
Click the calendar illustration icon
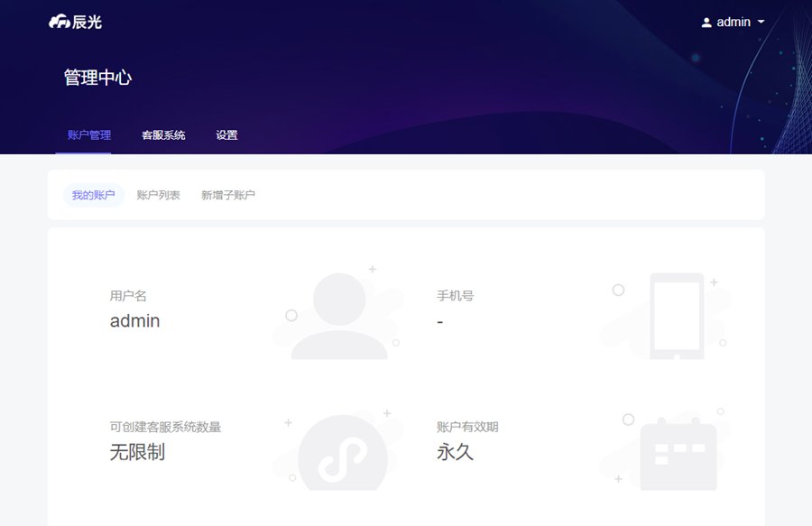[x=678, y=455]
